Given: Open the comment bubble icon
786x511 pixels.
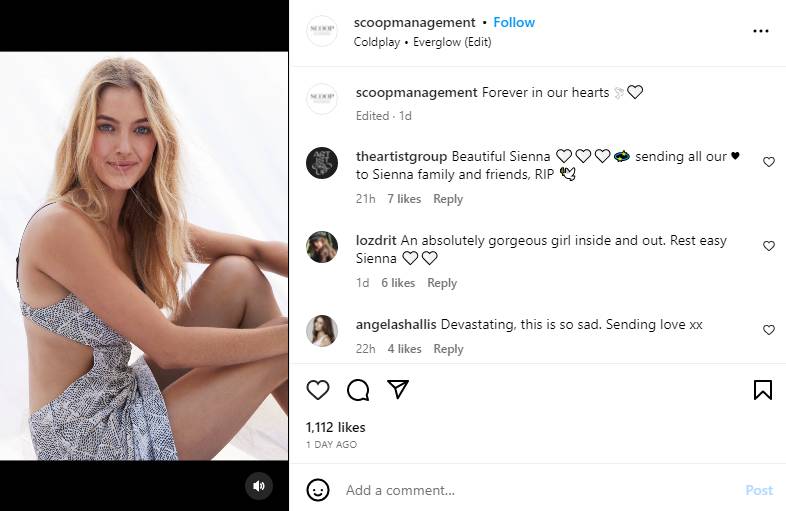Looking at the screenshot, I should click(358, 390).
